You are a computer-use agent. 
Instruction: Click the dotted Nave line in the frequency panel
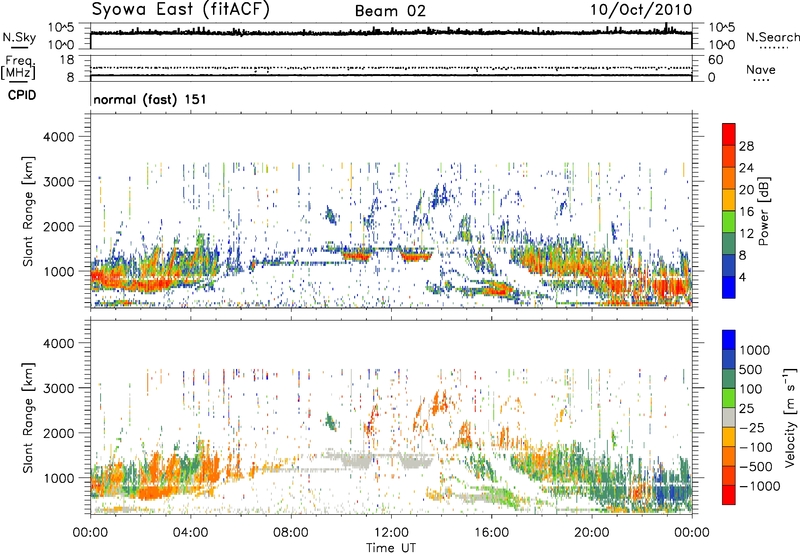391,68
